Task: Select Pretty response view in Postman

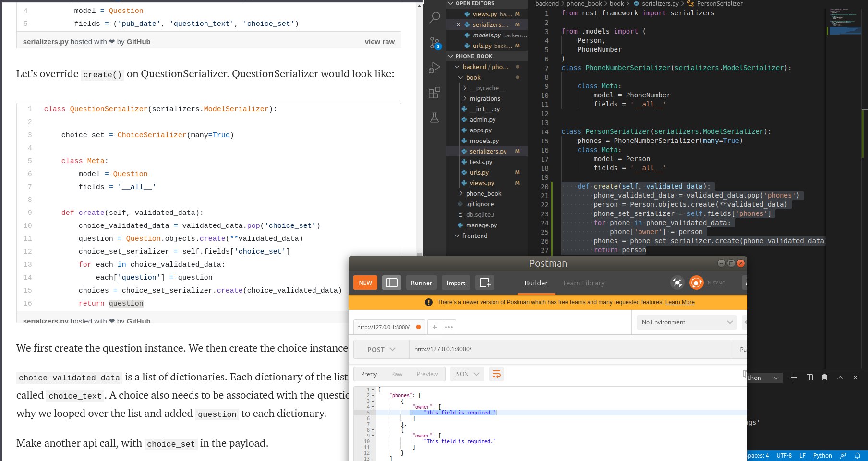Action: pos(369,374)
